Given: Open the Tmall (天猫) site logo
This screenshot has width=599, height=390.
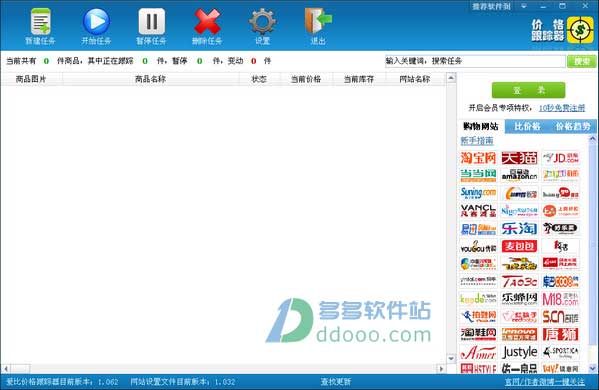Looking at the screenshot, I should point(519,158).
